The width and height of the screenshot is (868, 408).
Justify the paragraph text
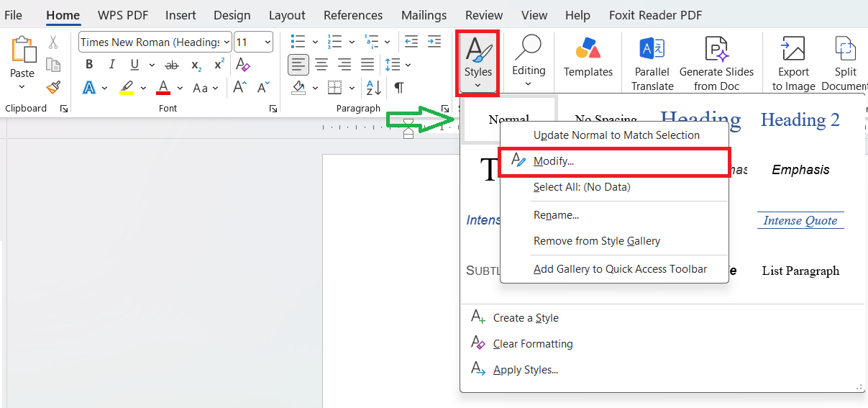367,65
